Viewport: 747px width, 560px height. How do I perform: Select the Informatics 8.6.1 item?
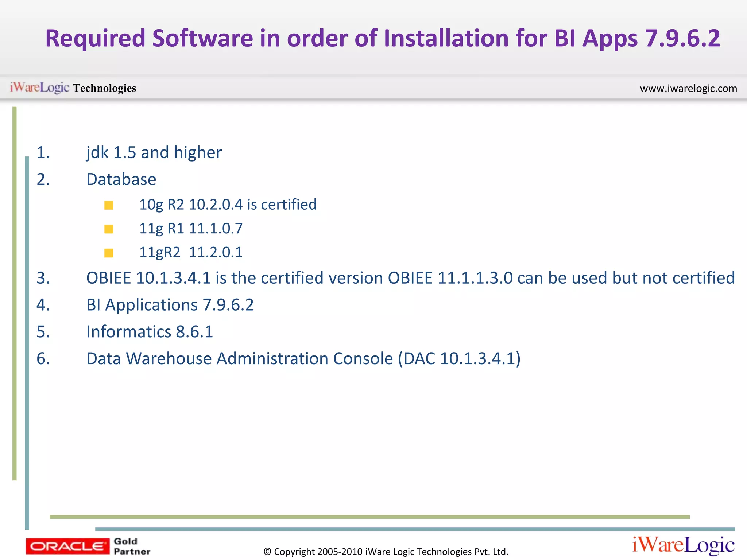(150, 332)
